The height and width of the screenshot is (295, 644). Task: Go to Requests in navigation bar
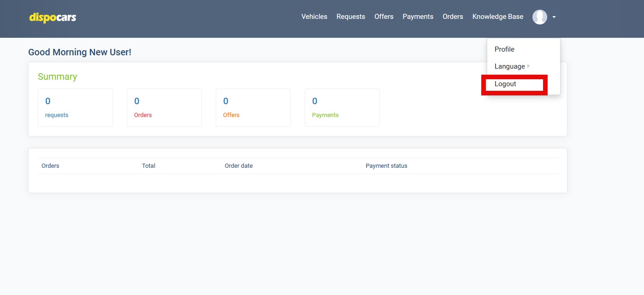[x=350, y=17]
